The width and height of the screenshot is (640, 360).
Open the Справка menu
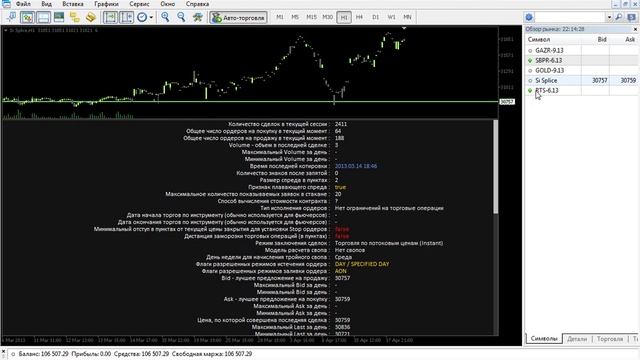pos(197,4)
